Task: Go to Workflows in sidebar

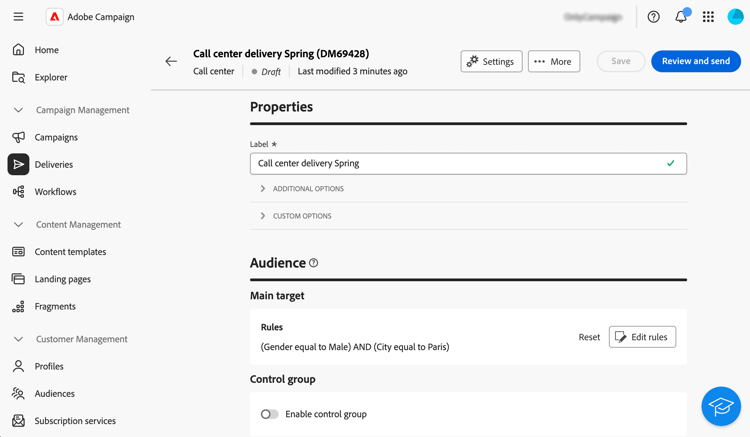Action: click(55, 192)
